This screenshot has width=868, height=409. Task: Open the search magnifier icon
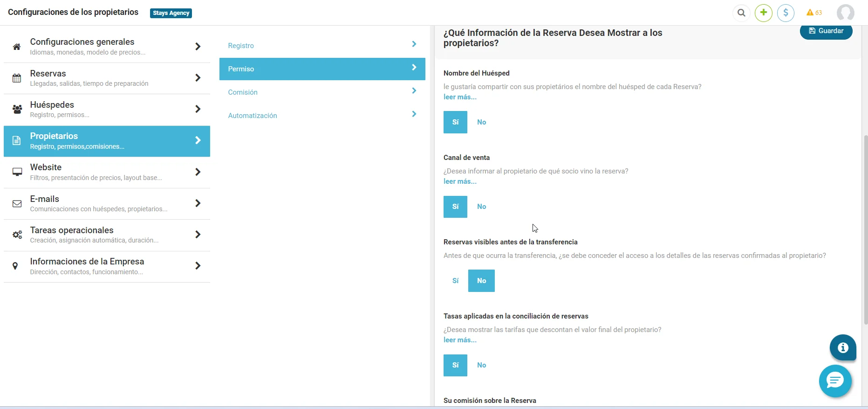(741, 13)
